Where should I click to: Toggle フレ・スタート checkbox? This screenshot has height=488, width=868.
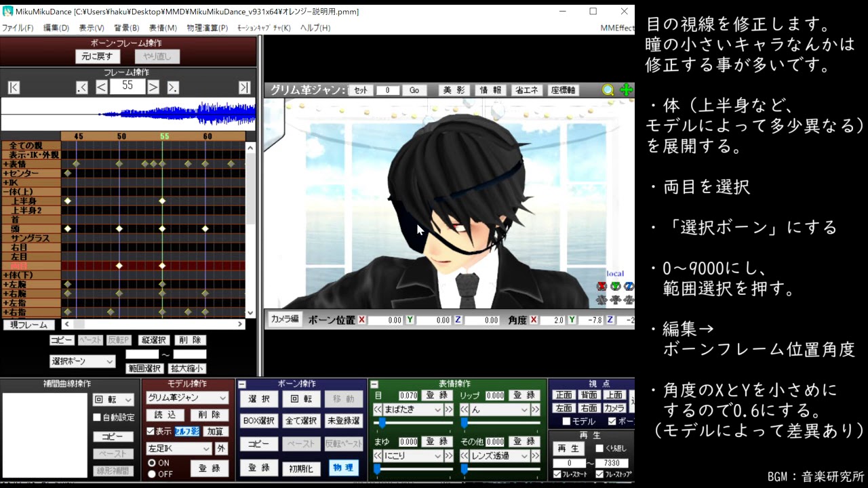(557, 474)
